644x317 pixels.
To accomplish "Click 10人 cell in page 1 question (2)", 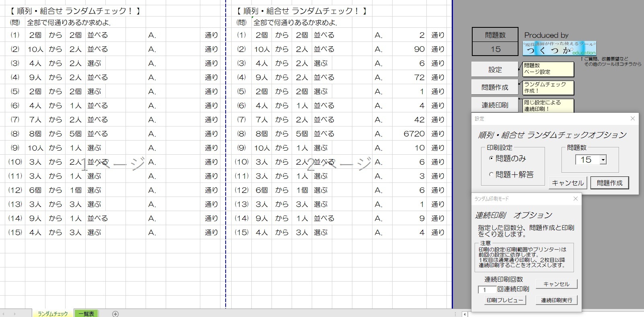I will pos(35,49).
